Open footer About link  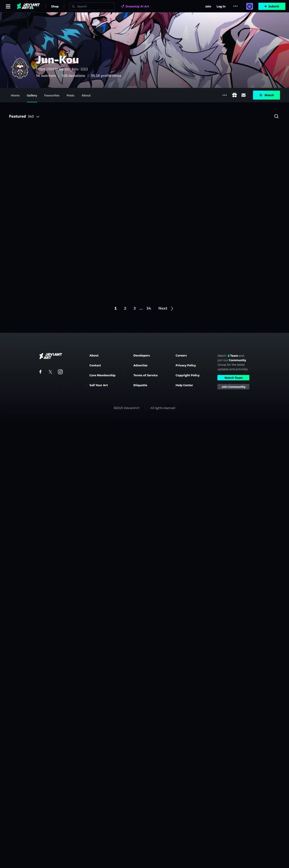click(x=94, y=356)
